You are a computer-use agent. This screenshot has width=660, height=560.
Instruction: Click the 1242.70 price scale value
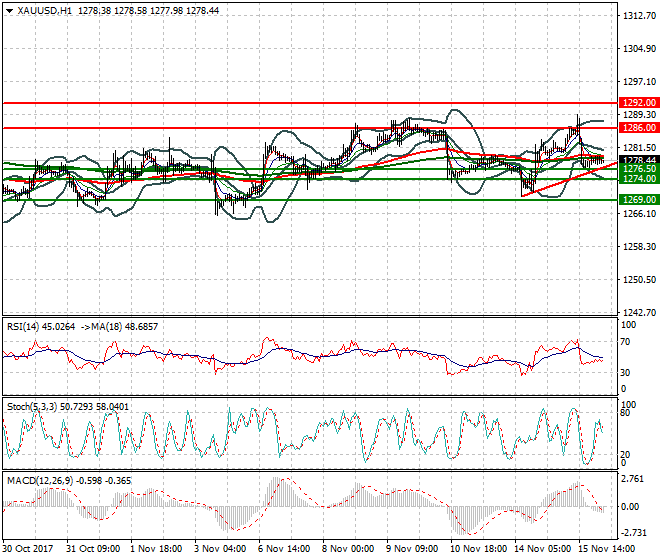point(639,312)
